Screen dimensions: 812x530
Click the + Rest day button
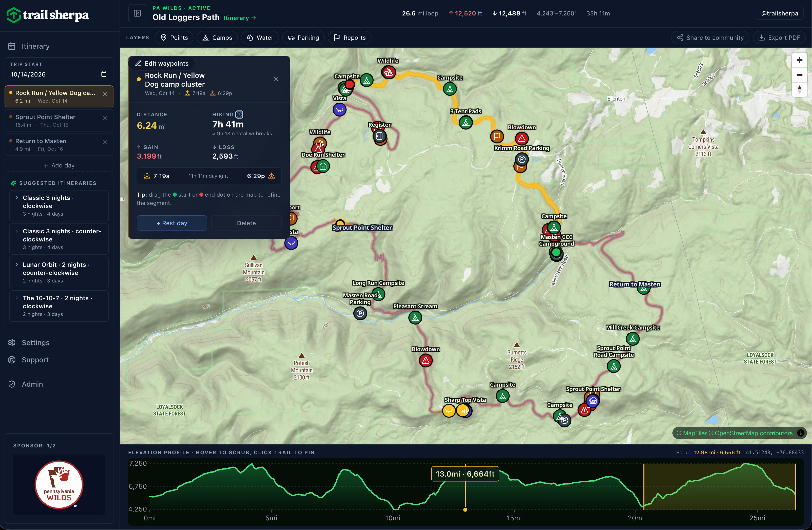click(172, 223)
